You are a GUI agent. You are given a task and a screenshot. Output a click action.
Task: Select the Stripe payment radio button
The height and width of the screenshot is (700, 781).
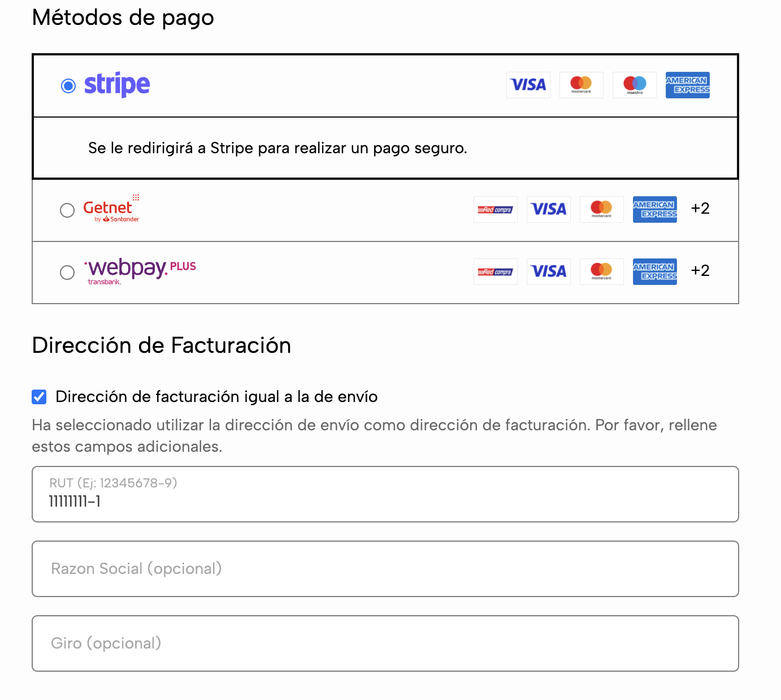68,86
